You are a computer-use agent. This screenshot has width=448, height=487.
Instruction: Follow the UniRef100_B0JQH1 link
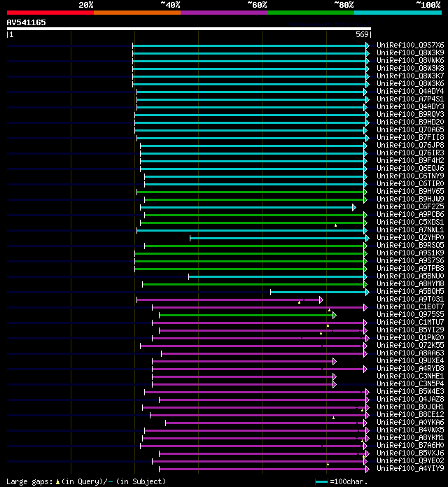(x=410, y=407)
